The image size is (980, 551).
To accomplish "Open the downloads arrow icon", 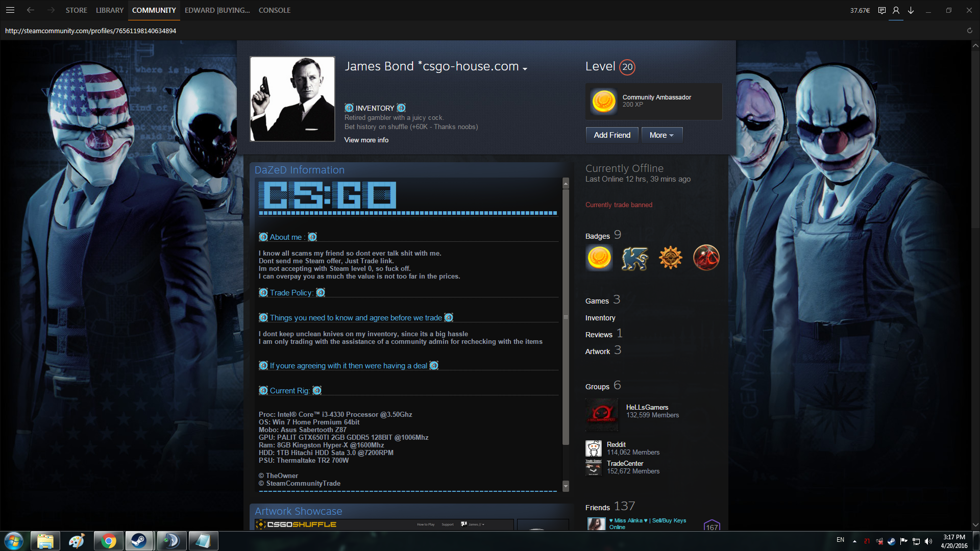I will pyautogui.click(x=911, y=10).
